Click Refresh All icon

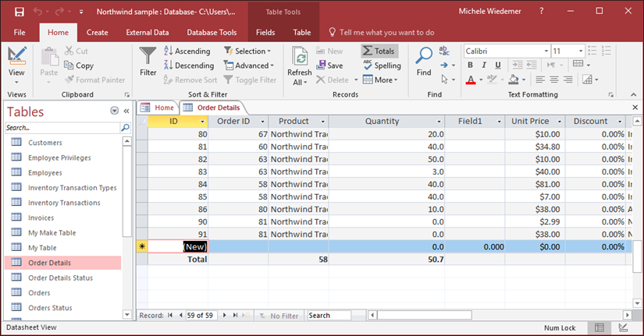(x=300, y=58)
